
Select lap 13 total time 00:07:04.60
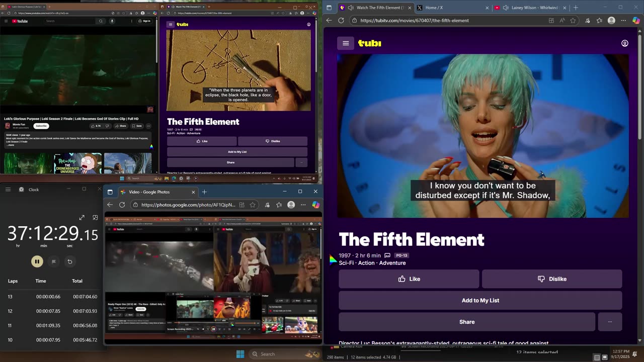85,297
